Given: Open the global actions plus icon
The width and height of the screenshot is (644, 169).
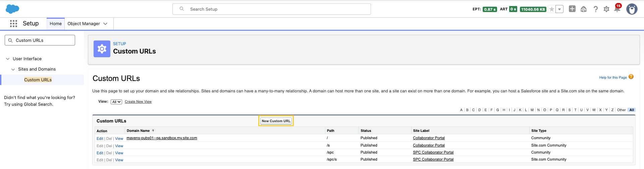Looking at the screenshot, I should click(572, 9).
